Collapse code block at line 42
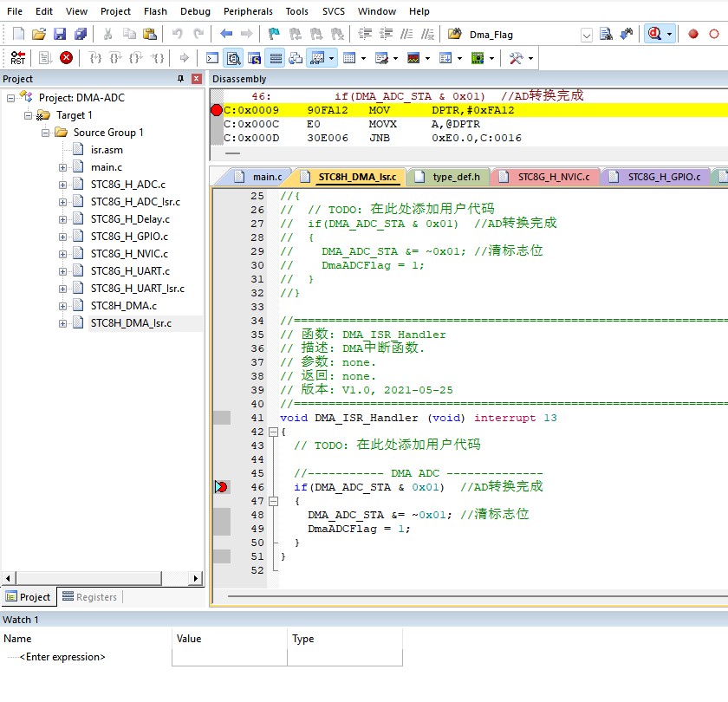The height and width of the screenshot is (702, 728). click(x=274, y=432)
